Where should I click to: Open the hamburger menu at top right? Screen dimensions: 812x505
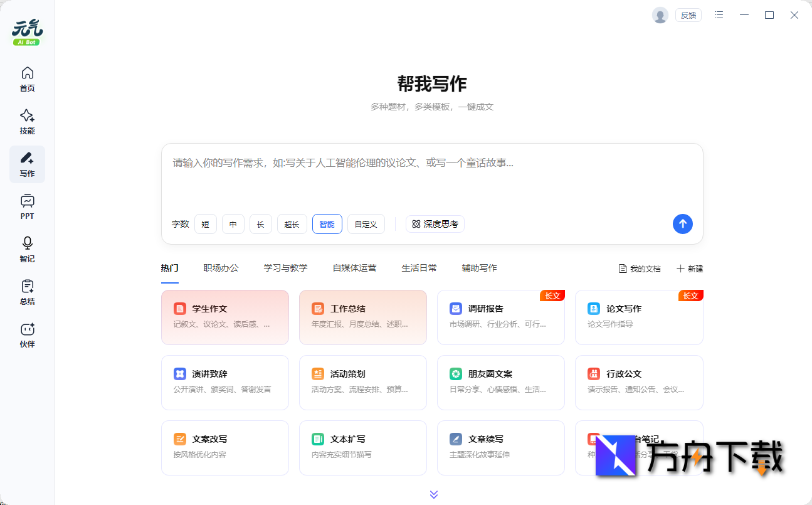tap(719, 14)
